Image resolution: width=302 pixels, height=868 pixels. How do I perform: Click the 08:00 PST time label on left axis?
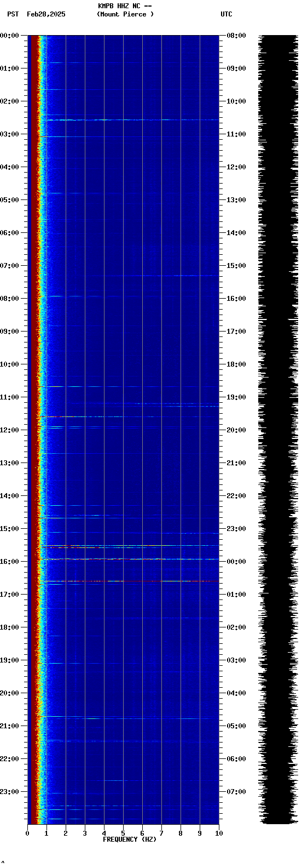click(9, 299)
